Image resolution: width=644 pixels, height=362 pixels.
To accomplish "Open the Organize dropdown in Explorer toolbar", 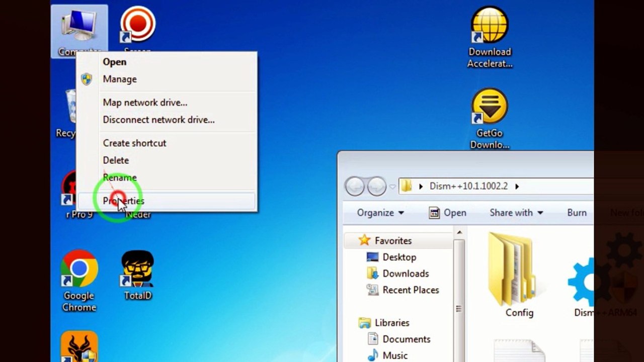I will (x=380, y=213).
